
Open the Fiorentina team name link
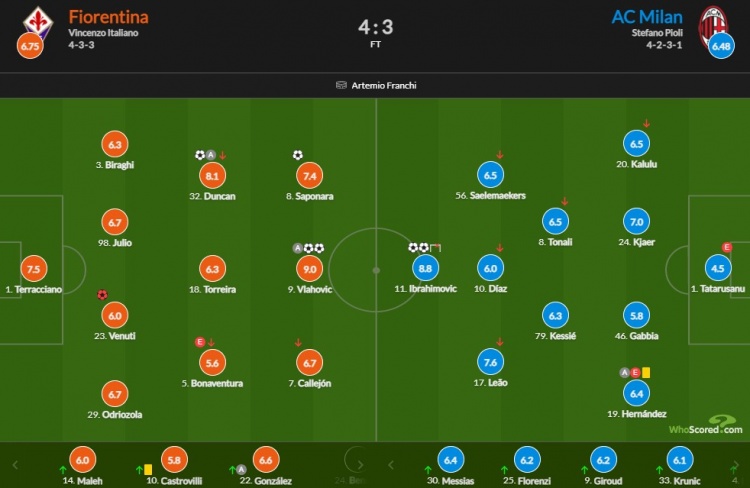point(108,17)
